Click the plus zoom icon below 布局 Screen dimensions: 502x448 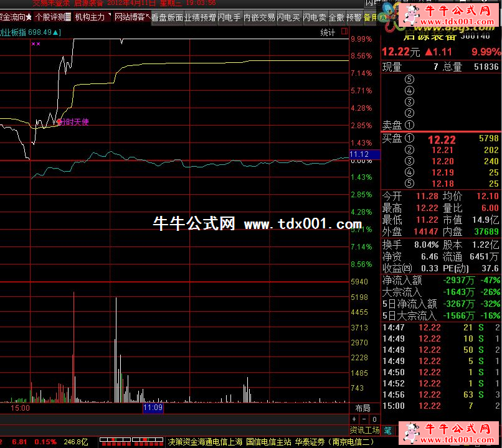pyautogui.click(x=356, y=419)
